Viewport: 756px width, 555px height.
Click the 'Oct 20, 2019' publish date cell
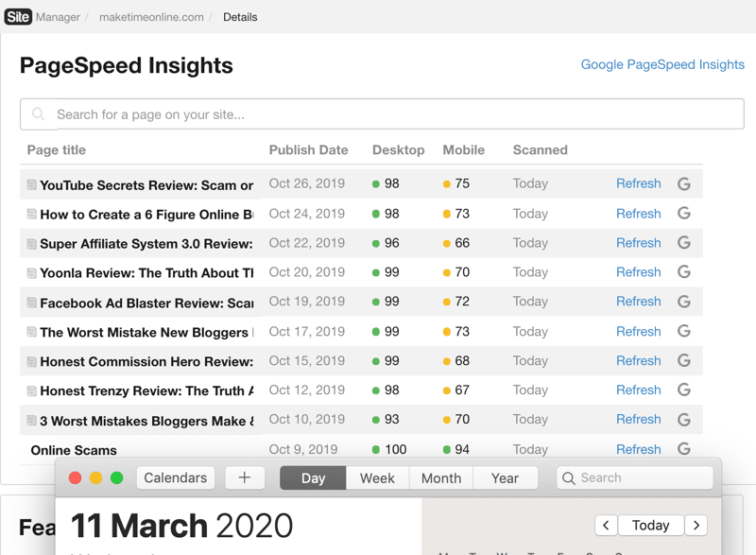[306, 272]
